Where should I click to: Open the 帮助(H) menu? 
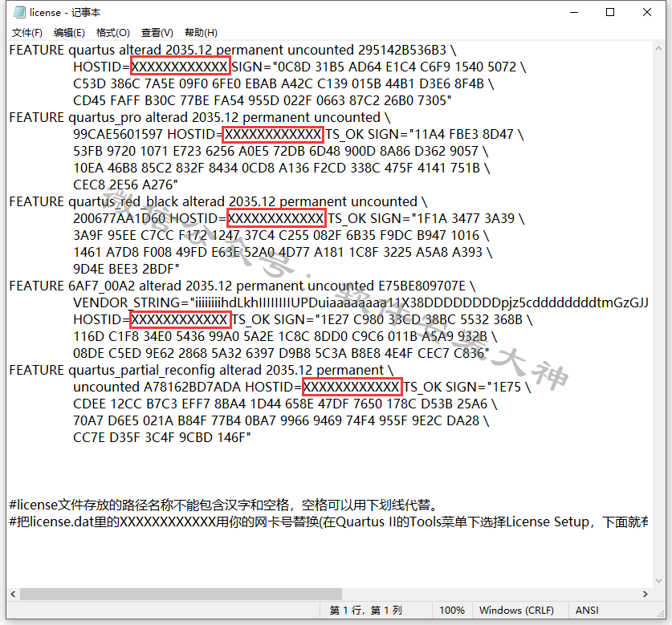click(201, 33)
